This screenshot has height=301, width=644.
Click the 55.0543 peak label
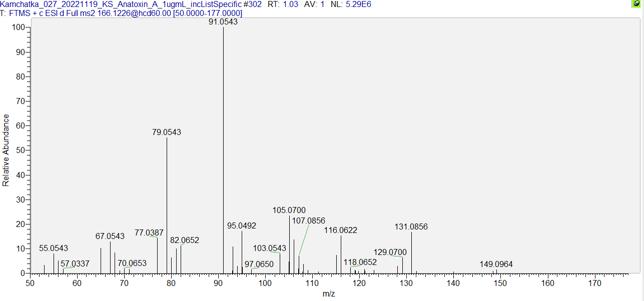click(54, 248)
